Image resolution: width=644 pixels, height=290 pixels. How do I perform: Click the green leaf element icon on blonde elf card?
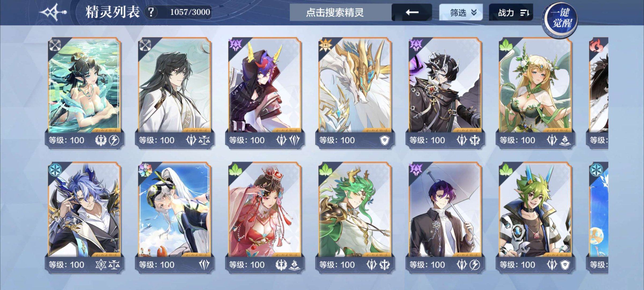point(506,45)
